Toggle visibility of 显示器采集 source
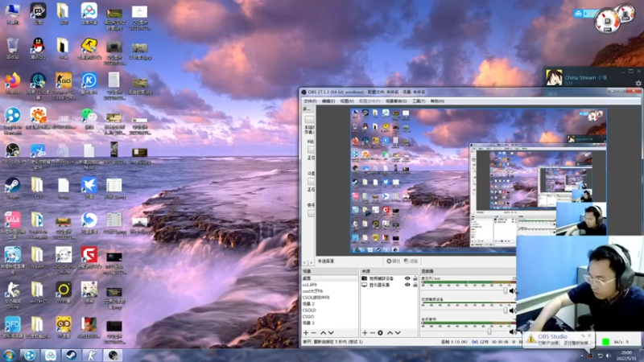644x362 pixels. [407, 285]
